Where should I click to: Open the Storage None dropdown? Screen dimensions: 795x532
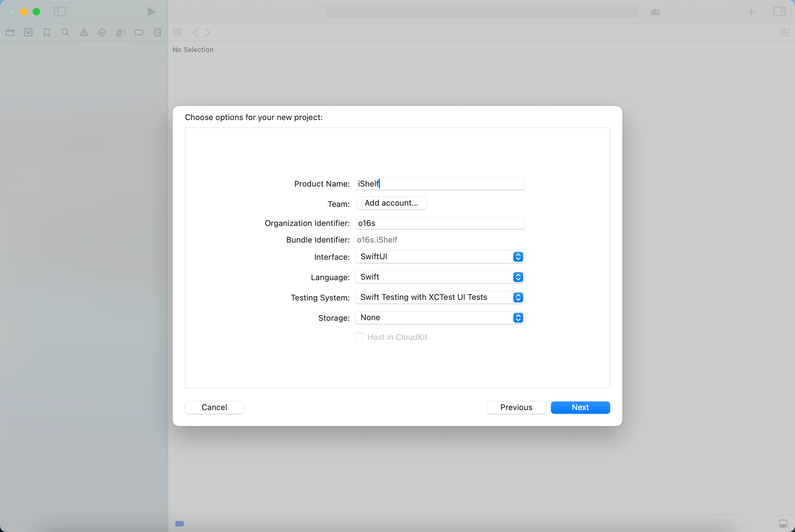point(439,318)
